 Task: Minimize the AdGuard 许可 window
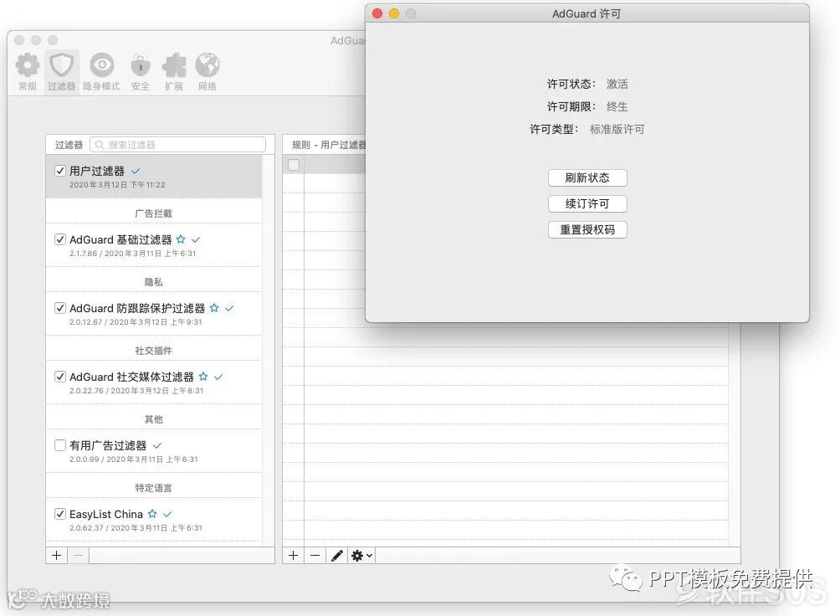point(394,13)
